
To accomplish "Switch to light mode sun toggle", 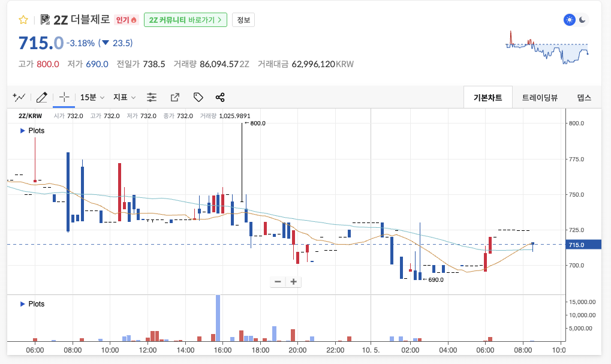I will click(x=569, y=20).
